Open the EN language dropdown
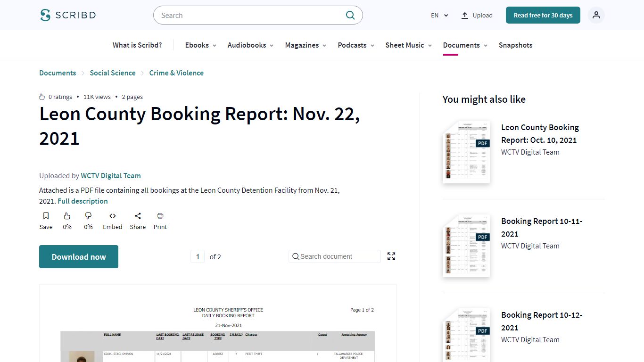This screenshot has width=644, height=362. (x=439, y=15)
